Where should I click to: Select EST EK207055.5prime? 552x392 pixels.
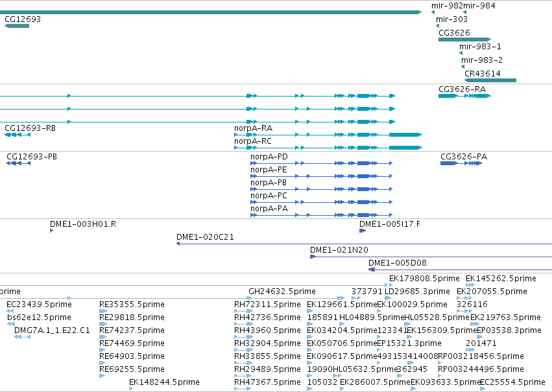click(464, 298)
